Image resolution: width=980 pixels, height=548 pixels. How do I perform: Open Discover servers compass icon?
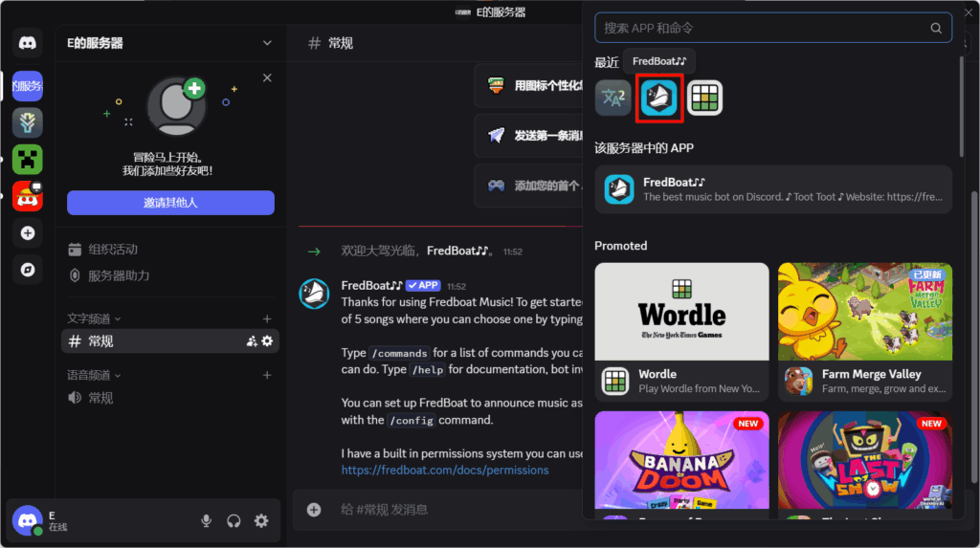tap(28, 270)
